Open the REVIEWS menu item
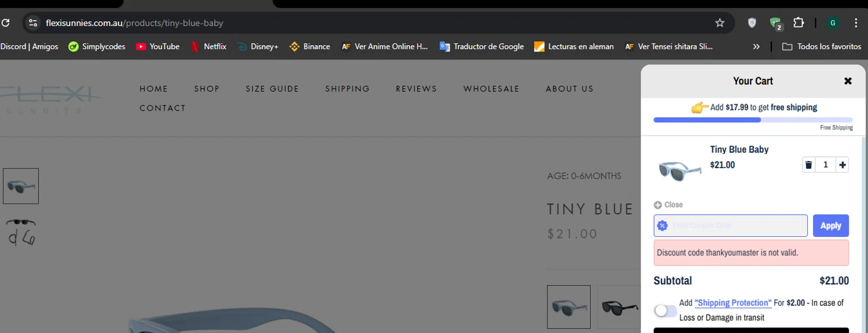Viewport: 868px width, 333px height. [x=416, y=89]
